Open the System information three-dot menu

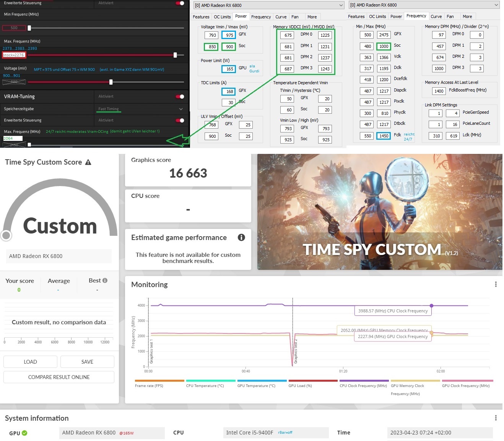[496, 418]
